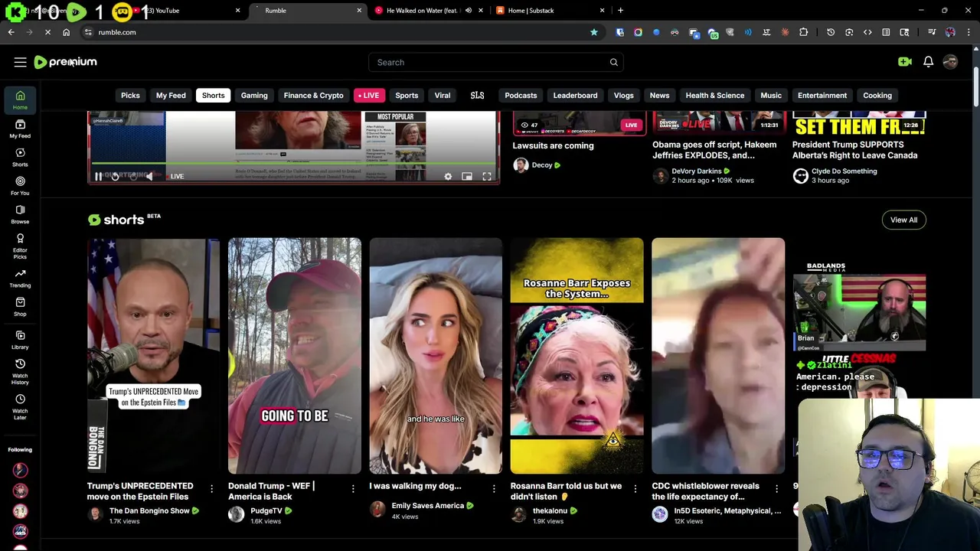This screenshot has height=551, width=980.
Task: Select the Podcasts category tab
Action: (x=521, y=96)
